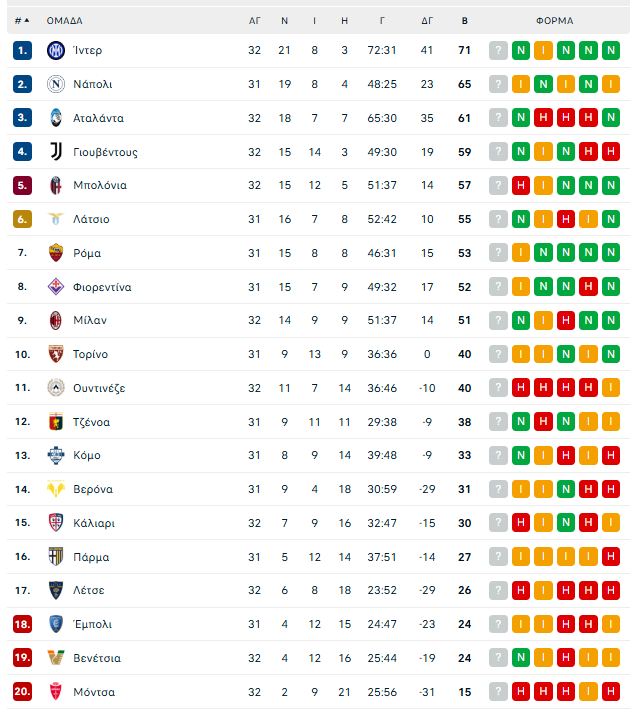
Task: Click the Milan club crest
Action: tap(55, 321)
